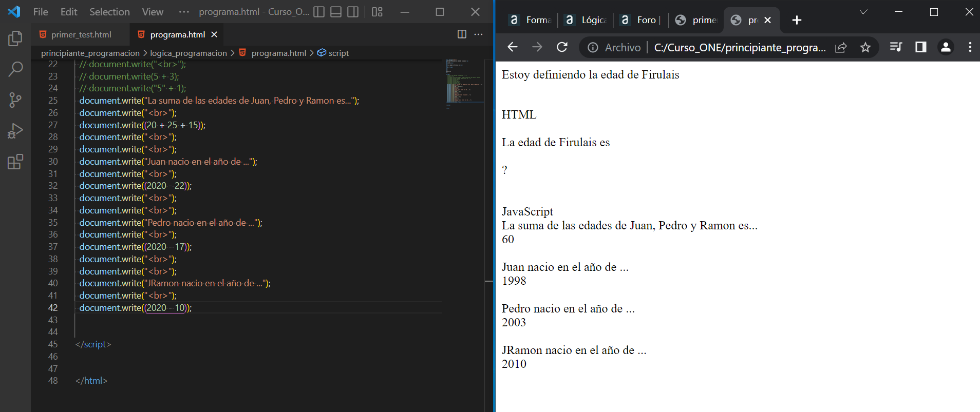Viewport: 980px width, 412px height.
Task: Expand hidden menus with the ellipsis
Action: pos(184,12)
